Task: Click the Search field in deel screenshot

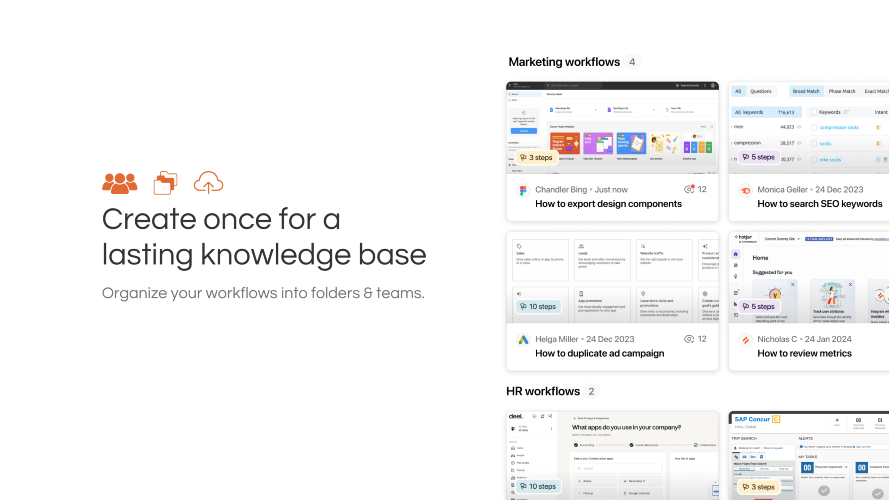Action: 618,469
